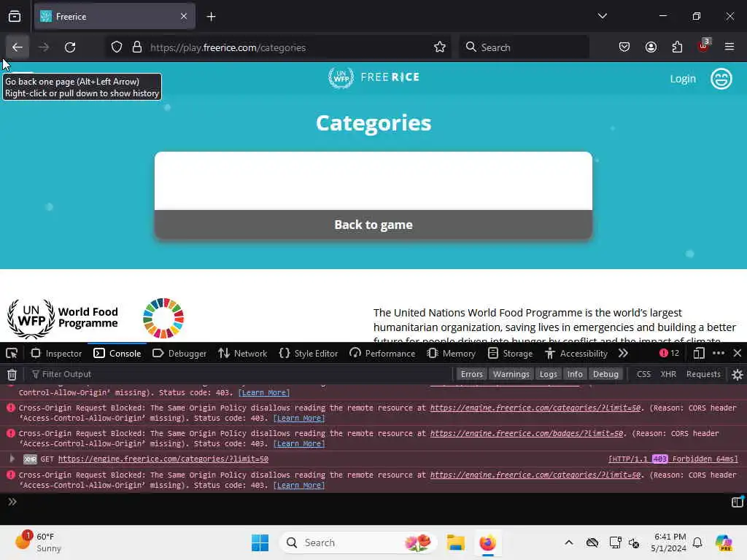Switch to the Style Editor tab

309,354
